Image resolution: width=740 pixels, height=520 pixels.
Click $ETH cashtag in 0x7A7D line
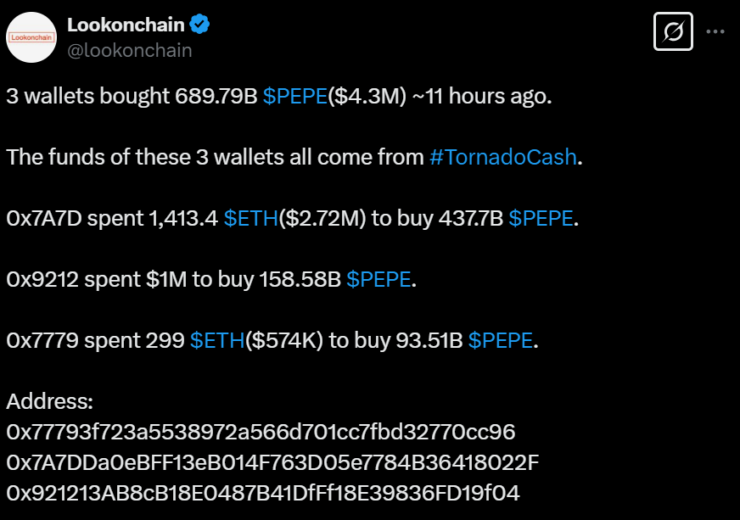[251, 218]
